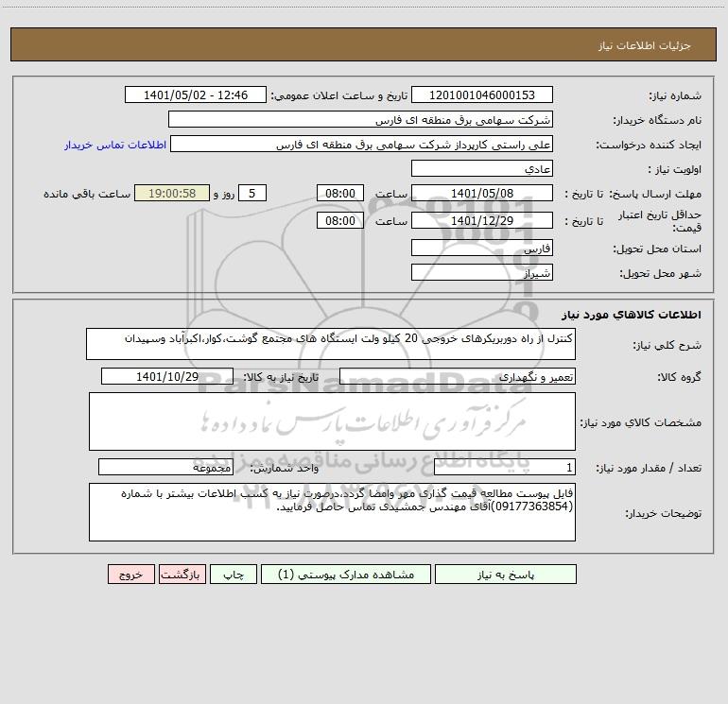Click the label مشخصات کالای مورد نیاز
The height and width of the screenshot is (704, 728).
[641, 422]
